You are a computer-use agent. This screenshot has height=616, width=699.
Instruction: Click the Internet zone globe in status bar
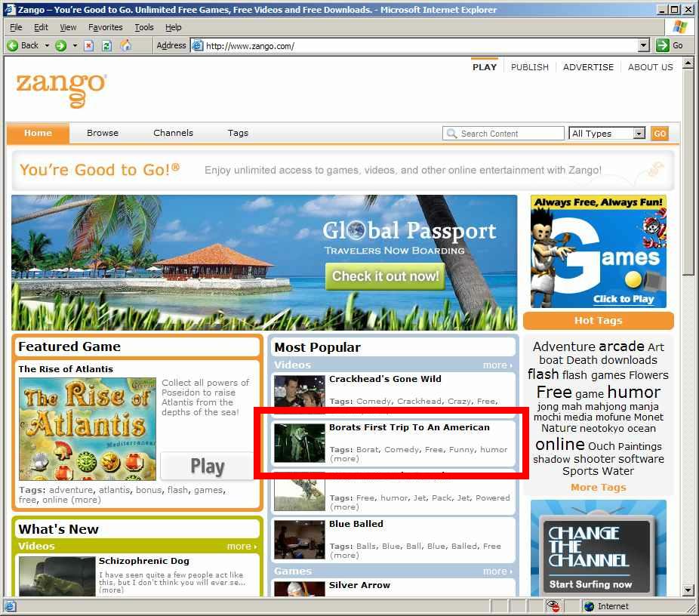[x=590, y=606]
